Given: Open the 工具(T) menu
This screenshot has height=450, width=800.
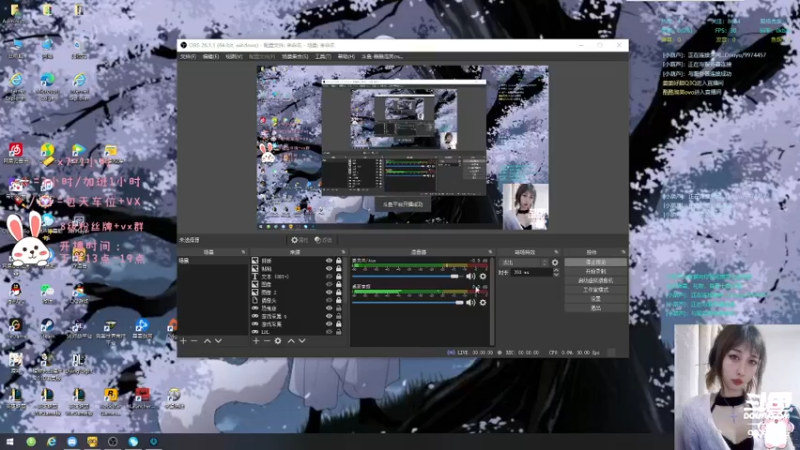Looking at the screenshot, I should 323,57.
